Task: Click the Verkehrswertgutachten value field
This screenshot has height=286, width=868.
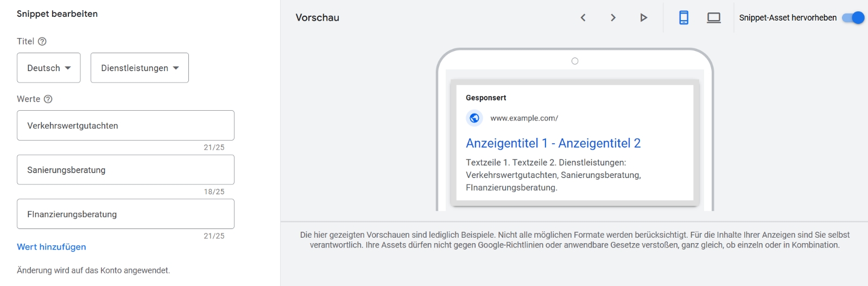Action: point(125,125)
